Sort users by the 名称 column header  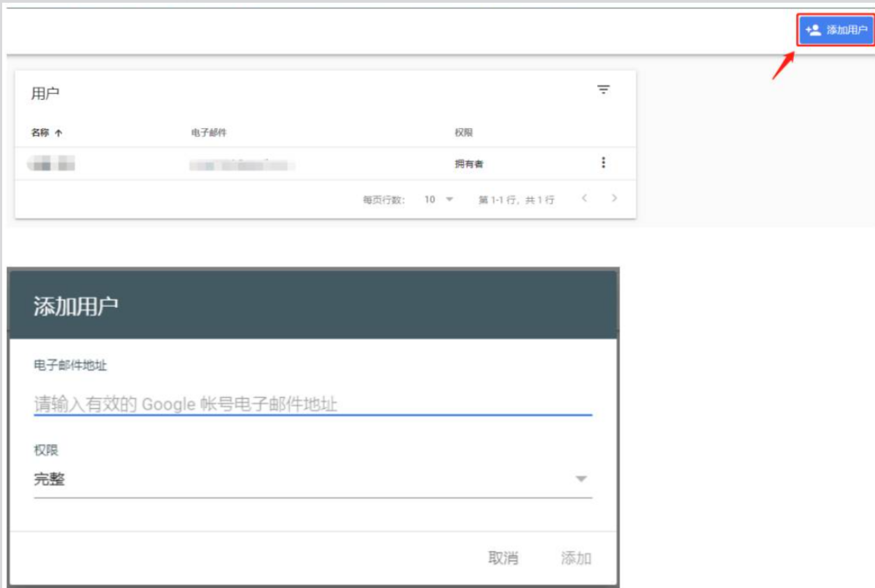coord(47,132)
